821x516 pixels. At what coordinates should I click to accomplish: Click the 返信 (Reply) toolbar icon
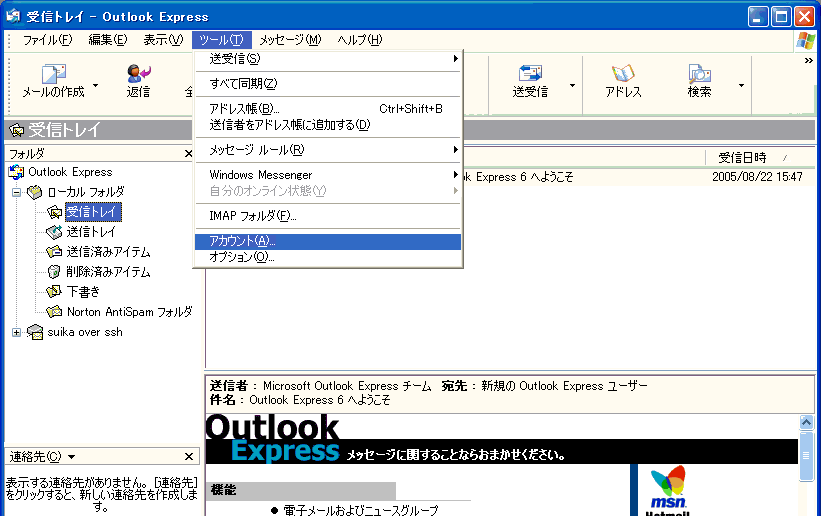138,79
